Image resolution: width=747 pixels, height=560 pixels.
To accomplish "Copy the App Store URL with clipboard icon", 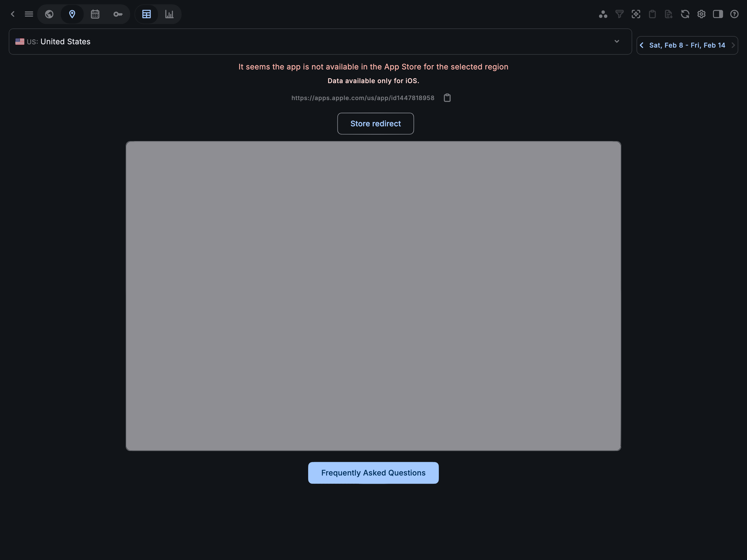I will 447,98.
